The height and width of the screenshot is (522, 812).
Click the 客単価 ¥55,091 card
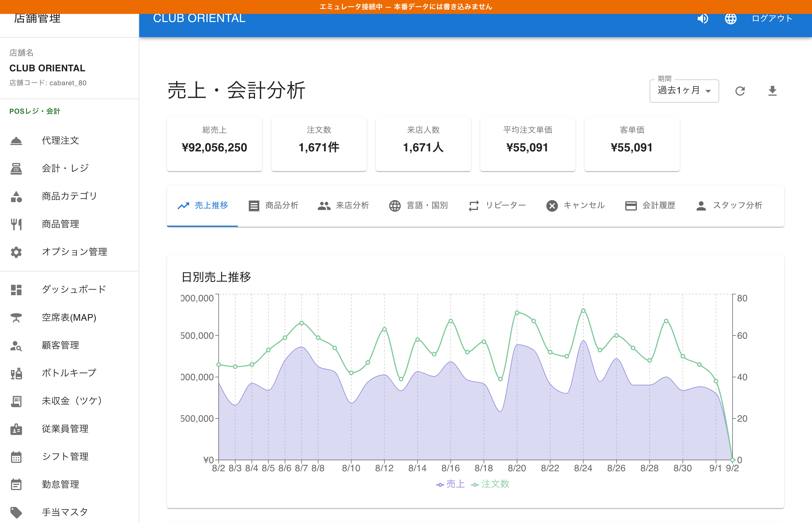coord(632,144)
